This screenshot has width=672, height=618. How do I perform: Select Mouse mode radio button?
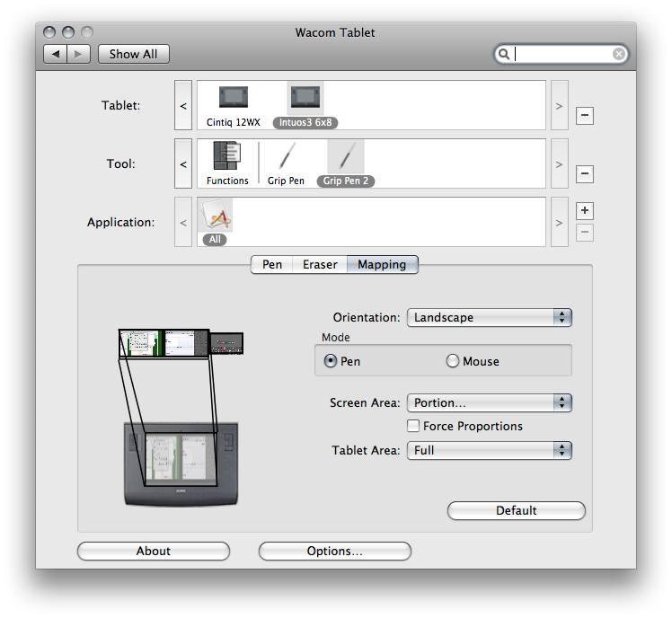453,361
